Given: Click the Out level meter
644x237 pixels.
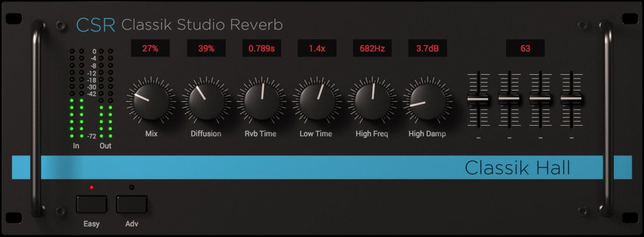Looking at the screenshot, I should pyautogui.click(x=106, y=93).
